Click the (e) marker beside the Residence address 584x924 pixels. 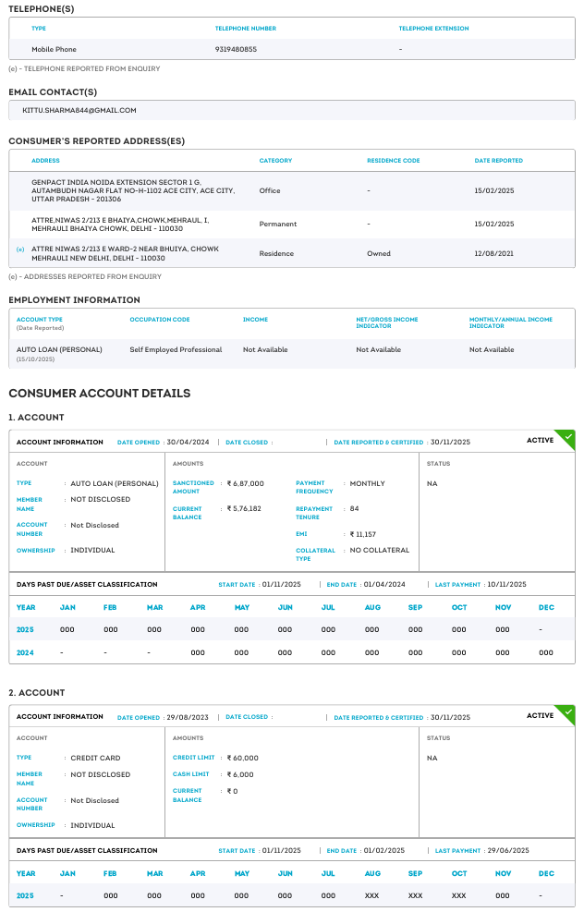(x=20, y=249)
